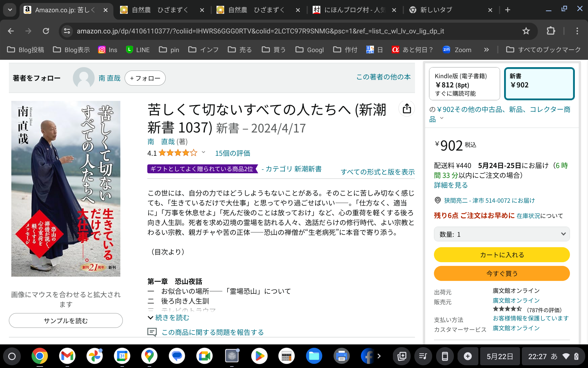Click the book cover image
Screen dimensions: 588x368
pyautogui.click(x=66, y=189)
